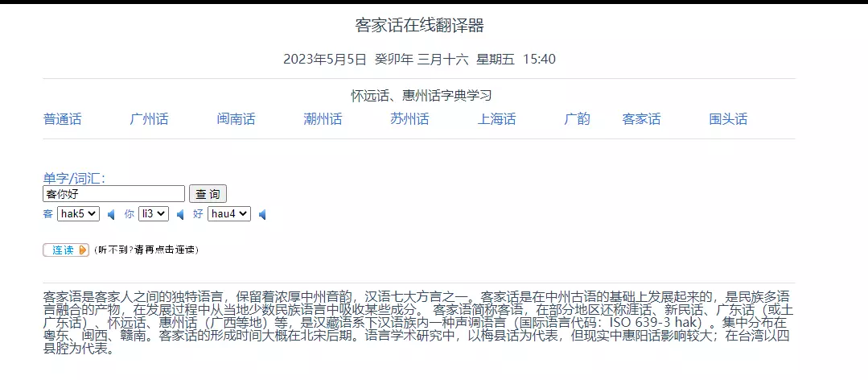Open the 客家话 link
This screenshot has height=380, width=868.
pyautogui.click(x=642, y=119)
